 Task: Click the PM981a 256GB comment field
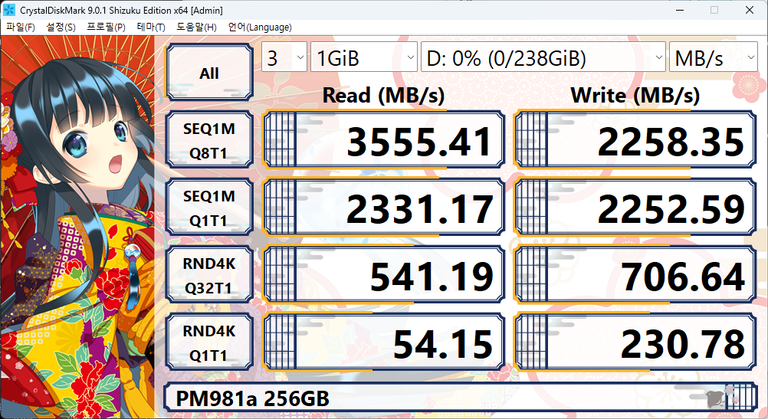[460, 398]
